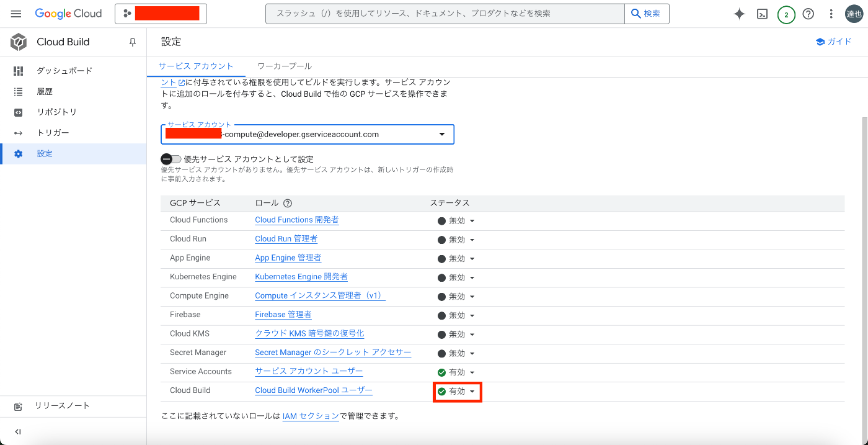The image size is (868, 445).
Task: Open クラウド KMS 暗号鍵の復号化 link
Action: [x=309, y=333]
